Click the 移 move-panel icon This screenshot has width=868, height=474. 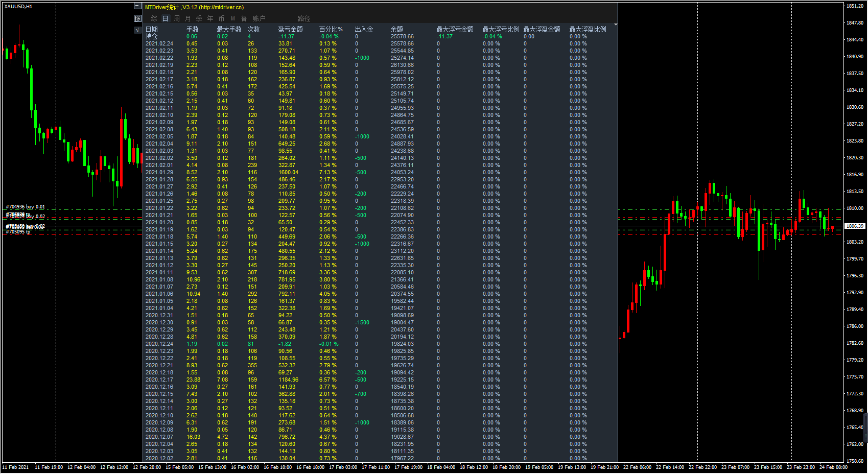tap(137, 18)
